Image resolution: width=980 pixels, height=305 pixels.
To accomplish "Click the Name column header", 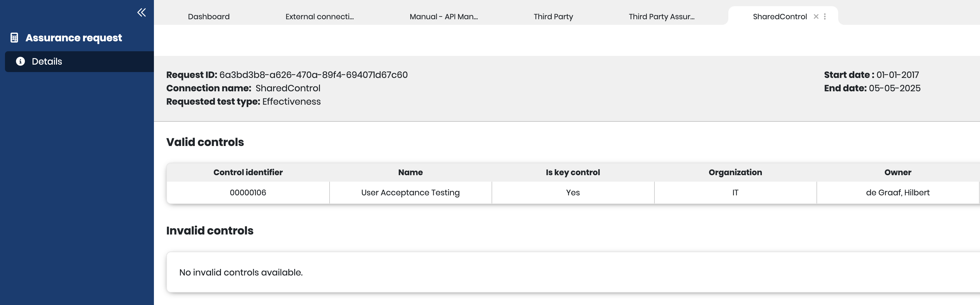I will pyautogui.click(x=410, y=172).
